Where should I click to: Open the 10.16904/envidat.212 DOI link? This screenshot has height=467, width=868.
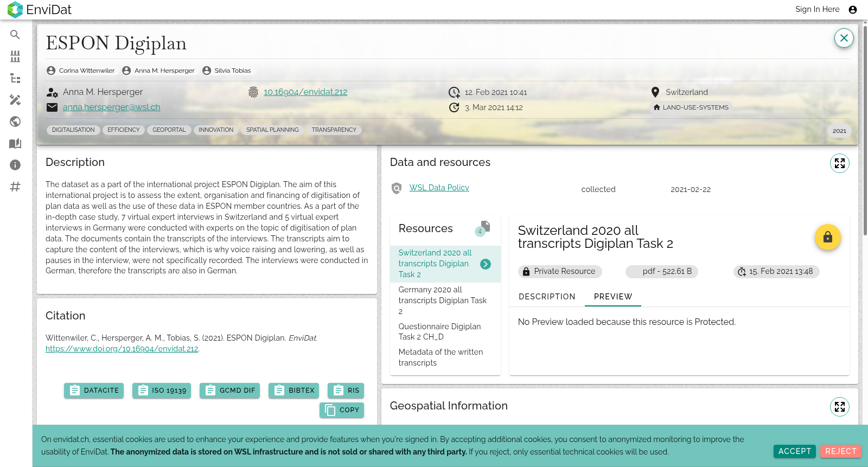(305, 92)
